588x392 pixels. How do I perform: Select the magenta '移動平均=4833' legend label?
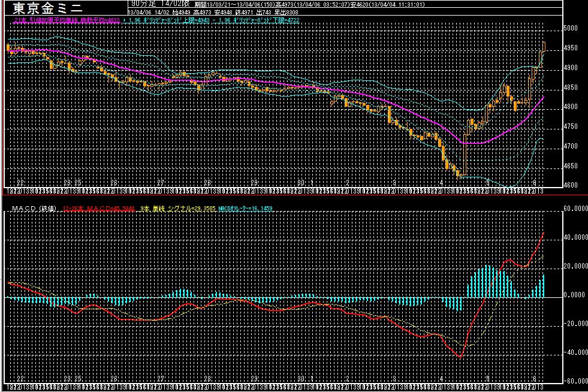(100, 20)
